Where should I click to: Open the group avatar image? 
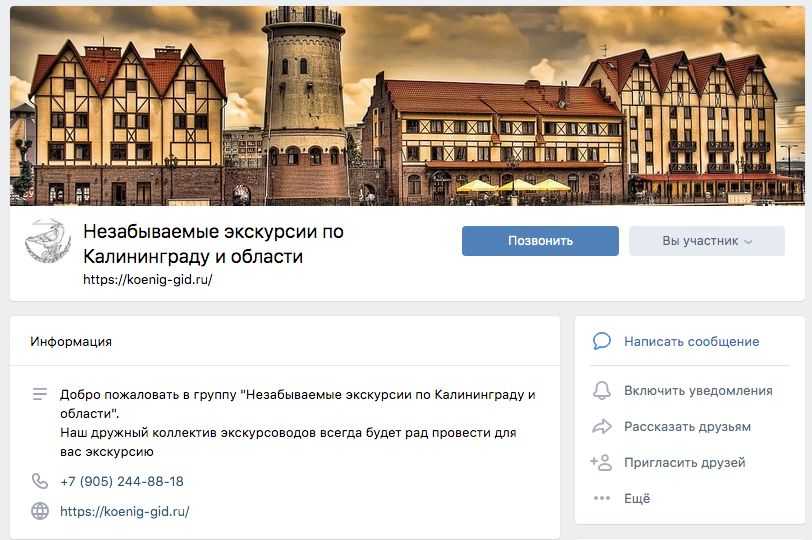coord(48,241)
